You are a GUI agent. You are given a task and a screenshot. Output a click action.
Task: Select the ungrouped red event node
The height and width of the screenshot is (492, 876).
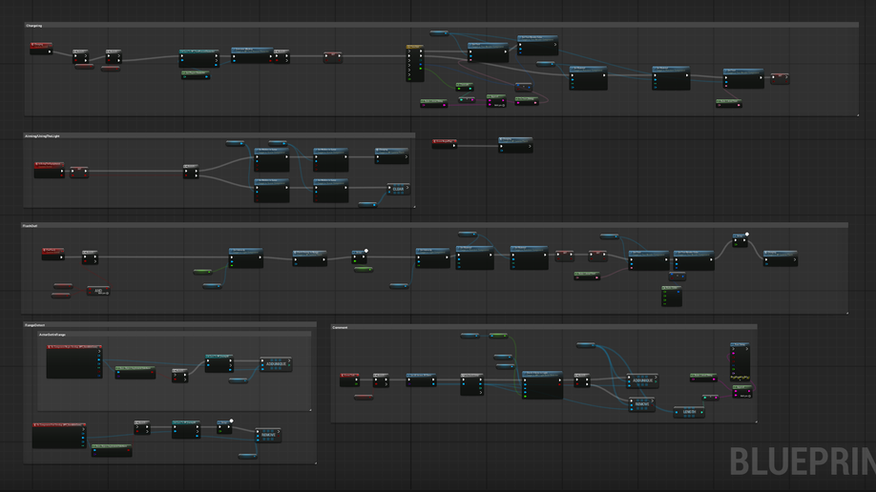coord(444,144)
